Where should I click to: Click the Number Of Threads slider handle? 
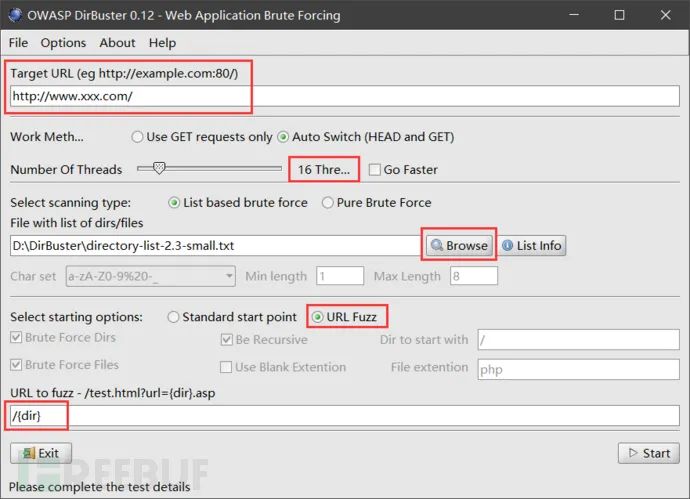point(159,168)
